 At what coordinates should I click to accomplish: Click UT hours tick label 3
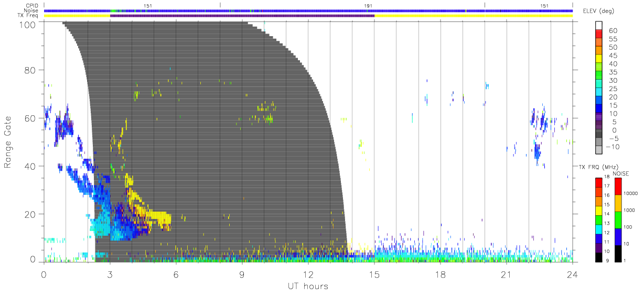pos(110,274)
